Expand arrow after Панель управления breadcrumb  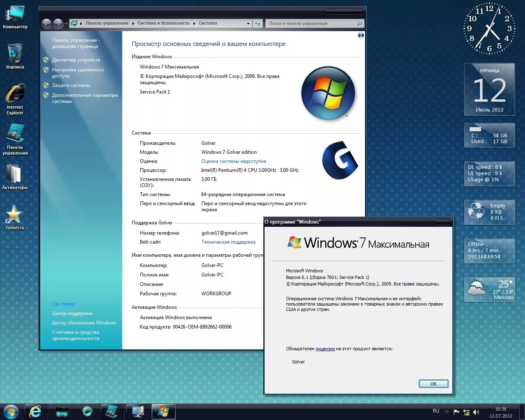133,23
